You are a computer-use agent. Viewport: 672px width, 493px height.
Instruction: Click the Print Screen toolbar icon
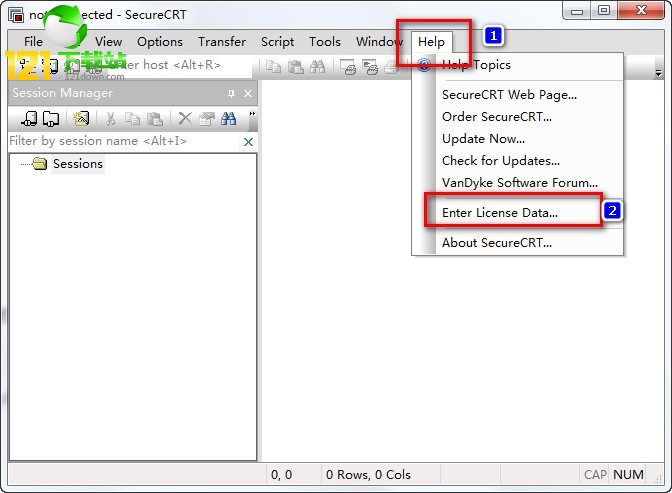pos(348,67)
